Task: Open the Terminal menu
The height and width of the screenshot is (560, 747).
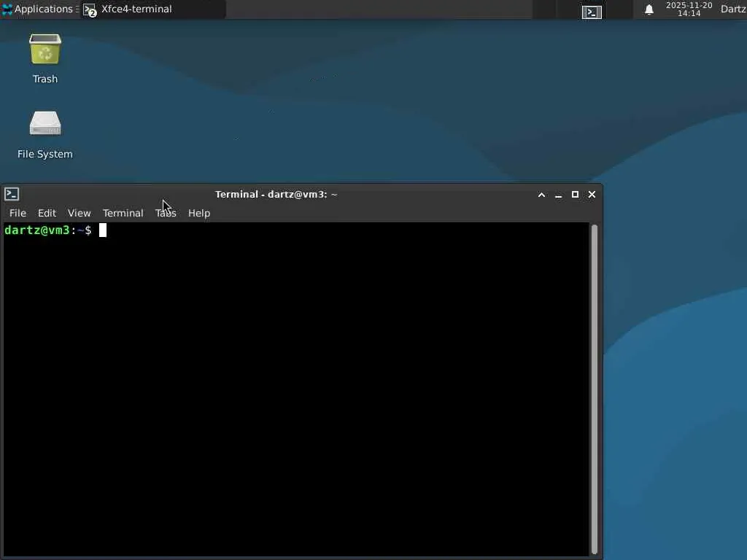Action: [123, 213]
